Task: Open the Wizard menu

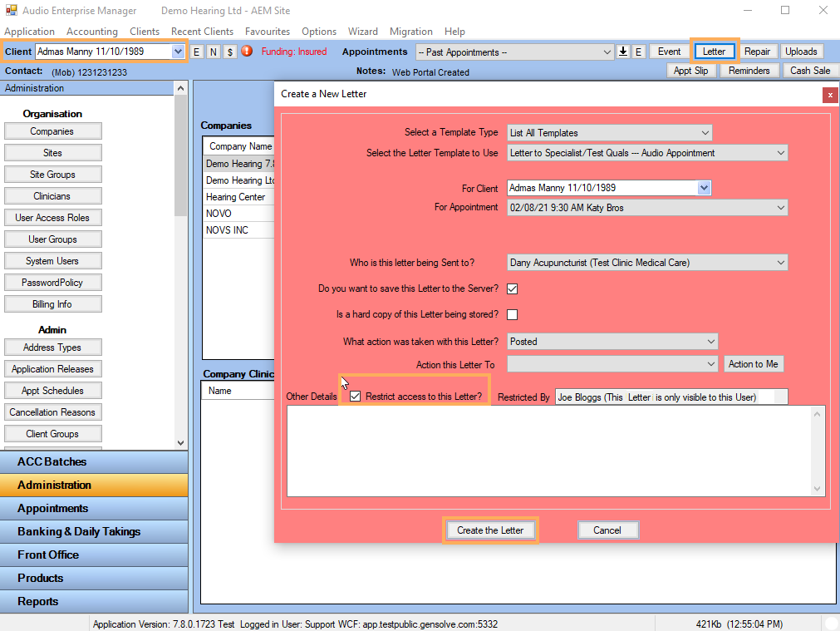Action: coord(363,32)
